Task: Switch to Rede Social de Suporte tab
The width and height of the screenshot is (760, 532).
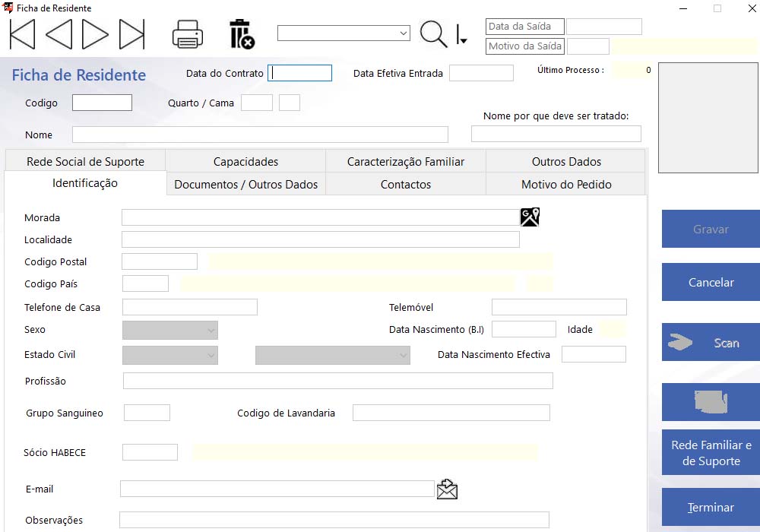Action: click(x=85, y=161)
